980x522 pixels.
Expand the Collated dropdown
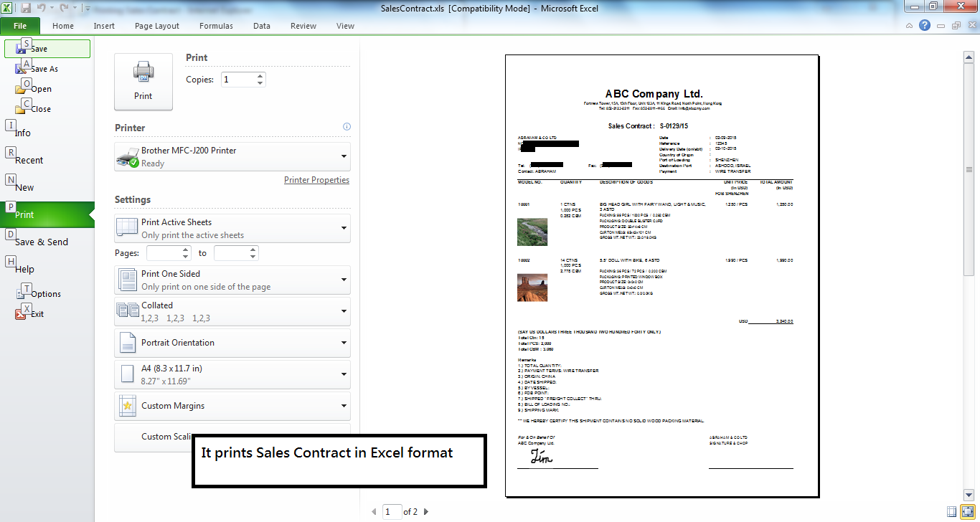coord(232,311)
